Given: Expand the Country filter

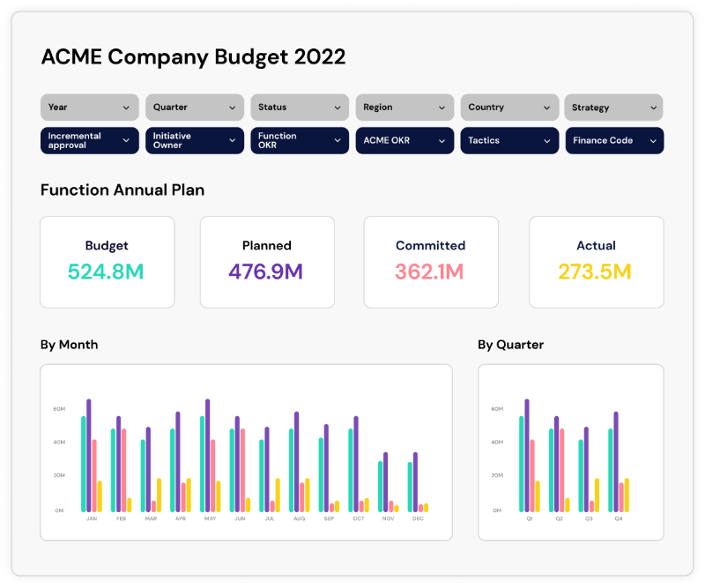Looking at the screenshot, I should 509,107.
